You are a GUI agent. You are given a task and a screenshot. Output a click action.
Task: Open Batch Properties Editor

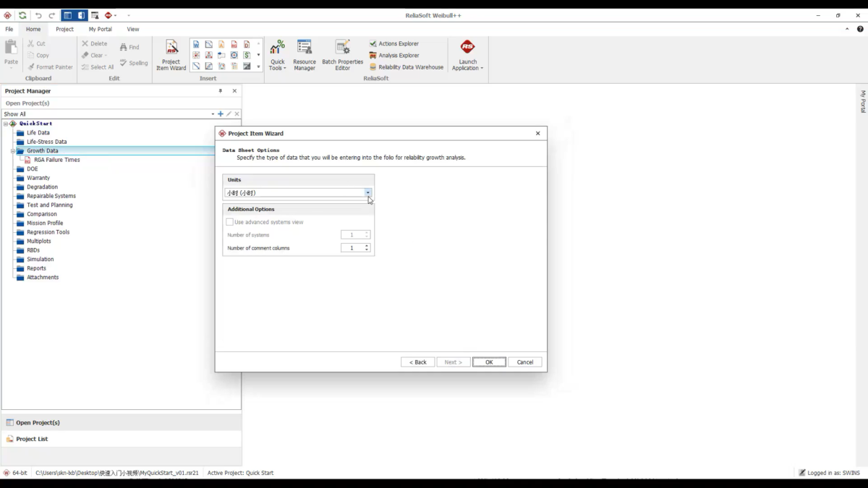pyautogui.click(x=342, y=56)
